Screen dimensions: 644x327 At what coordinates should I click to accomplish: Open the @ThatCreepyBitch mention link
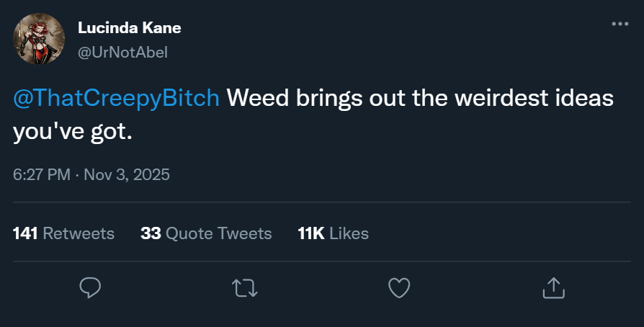[117, 99]
